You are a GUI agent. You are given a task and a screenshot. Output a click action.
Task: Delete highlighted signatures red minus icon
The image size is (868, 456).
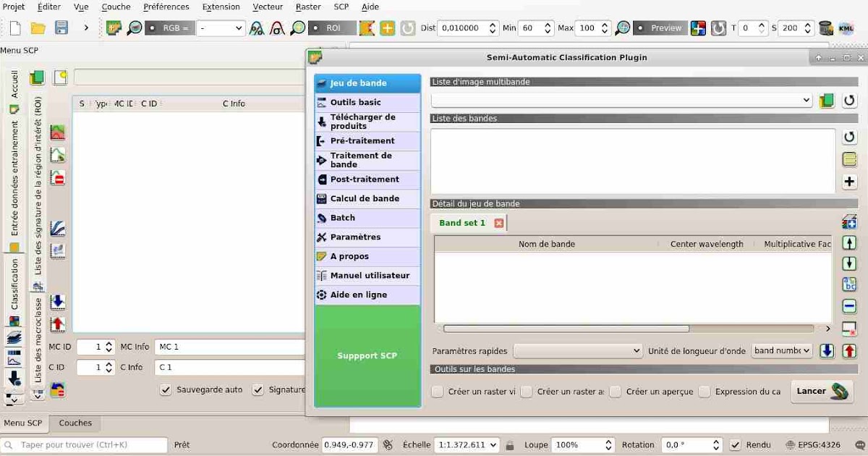58,177
